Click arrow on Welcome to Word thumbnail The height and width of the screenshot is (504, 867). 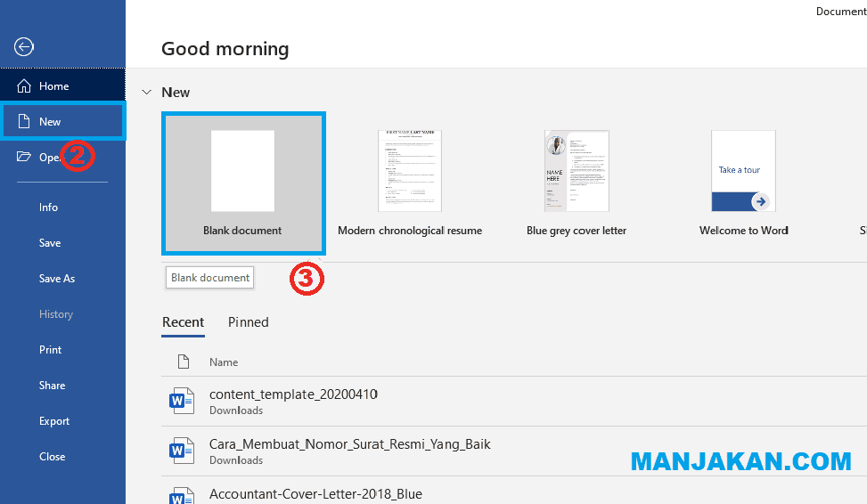pyautogui.click(x=761, y=202)
